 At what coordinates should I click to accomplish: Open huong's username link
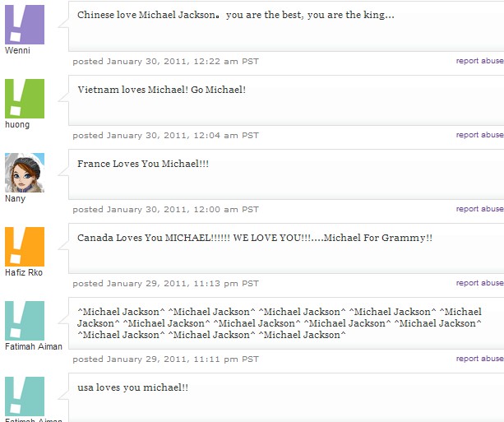point(17,125)
